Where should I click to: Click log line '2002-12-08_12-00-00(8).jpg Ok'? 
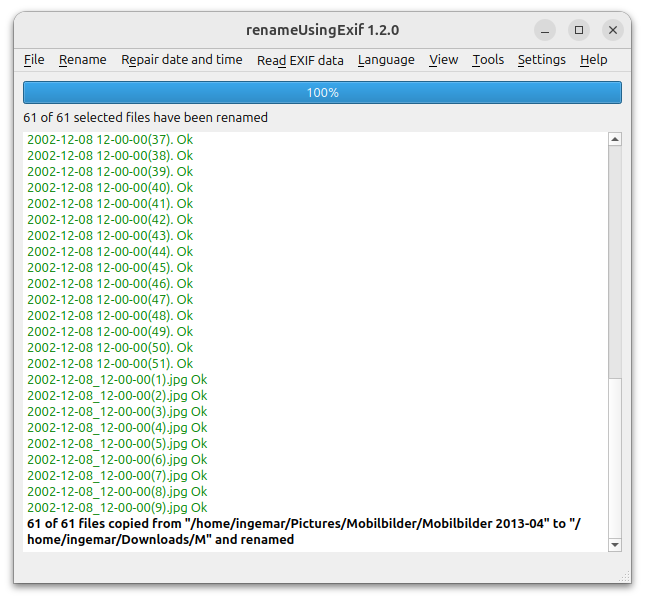(117, 493)
